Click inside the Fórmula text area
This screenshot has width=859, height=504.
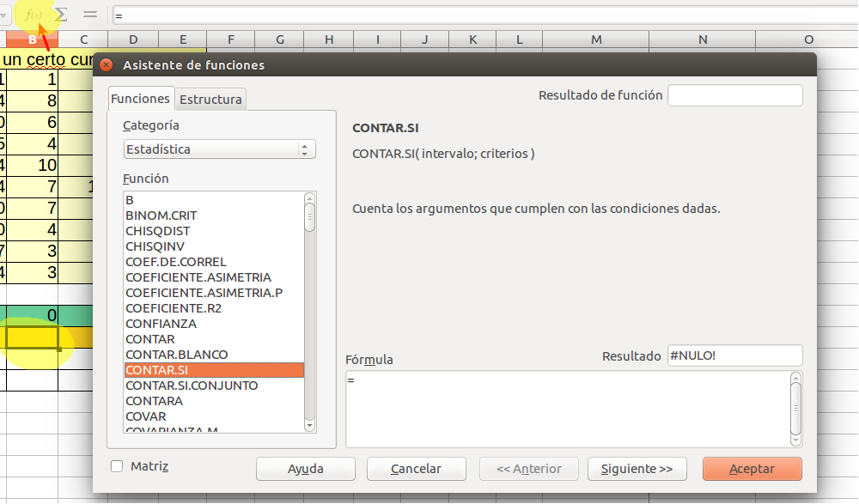567,409
